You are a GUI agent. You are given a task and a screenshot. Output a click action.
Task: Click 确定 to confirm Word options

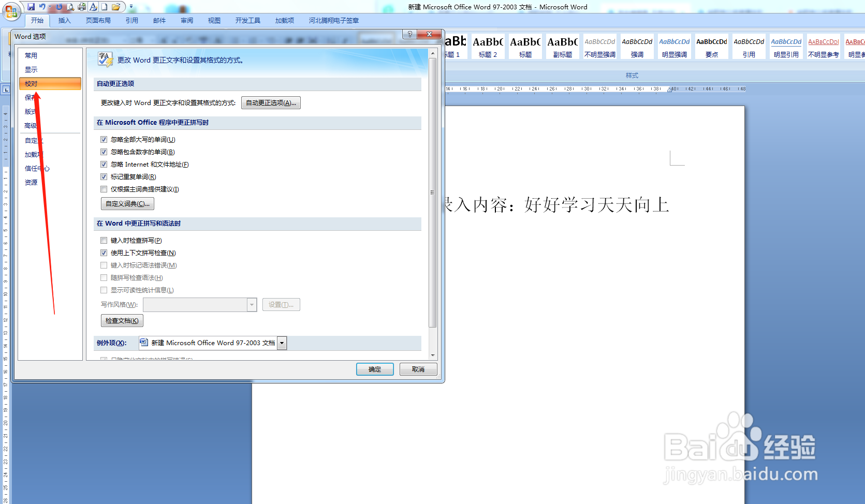(x=375, y=369)
